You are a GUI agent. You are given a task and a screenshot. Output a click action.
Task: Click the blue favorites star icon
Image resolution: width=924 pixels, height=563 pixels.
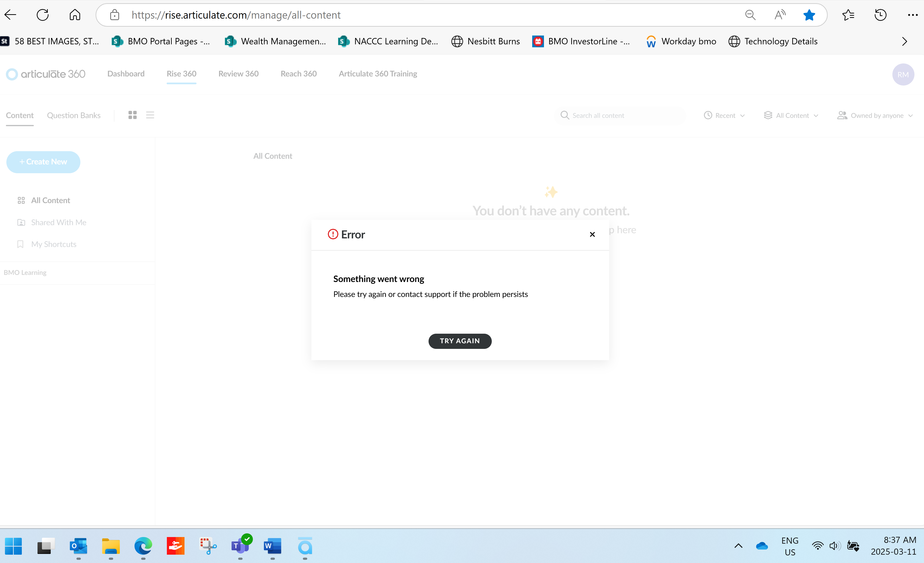pyautogui.click(x=809, y=15)
